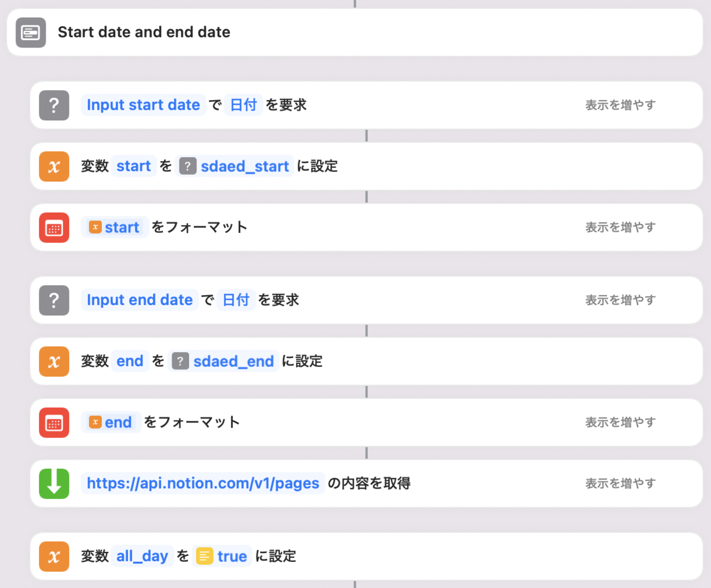
Task: Click the orange Set Variable icon for "start"
Action: tap(54, 166)
